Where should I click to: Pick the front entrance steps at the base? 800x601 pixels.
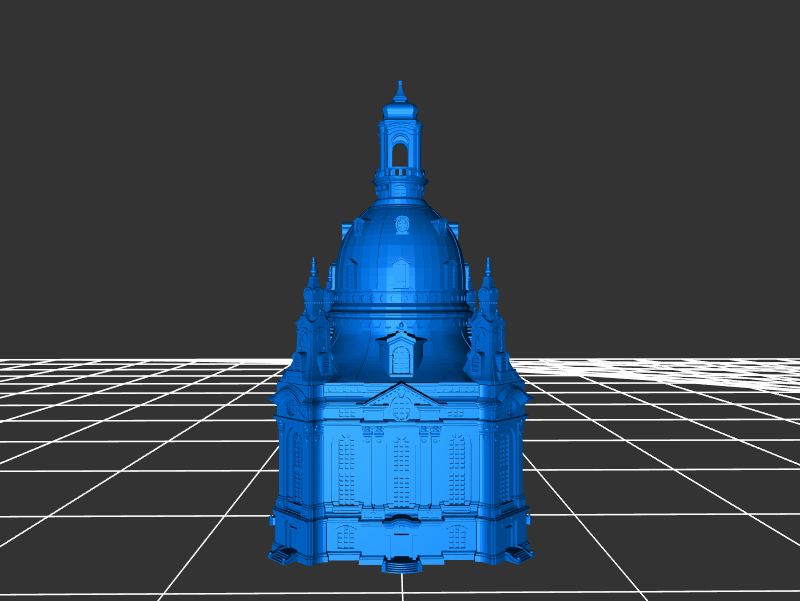[402, 566]
